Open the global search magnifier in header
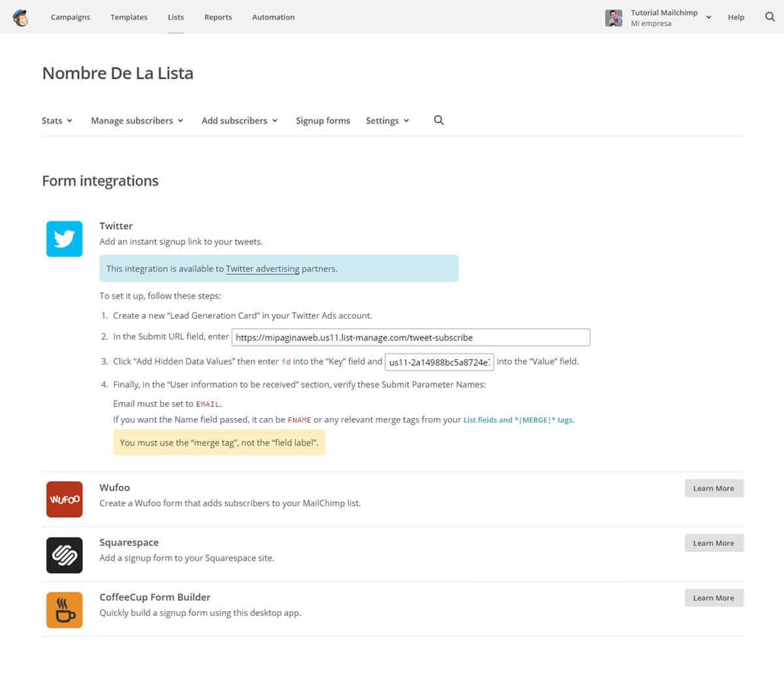Viewport: 784px width, 674px height. tap(770, 17)
